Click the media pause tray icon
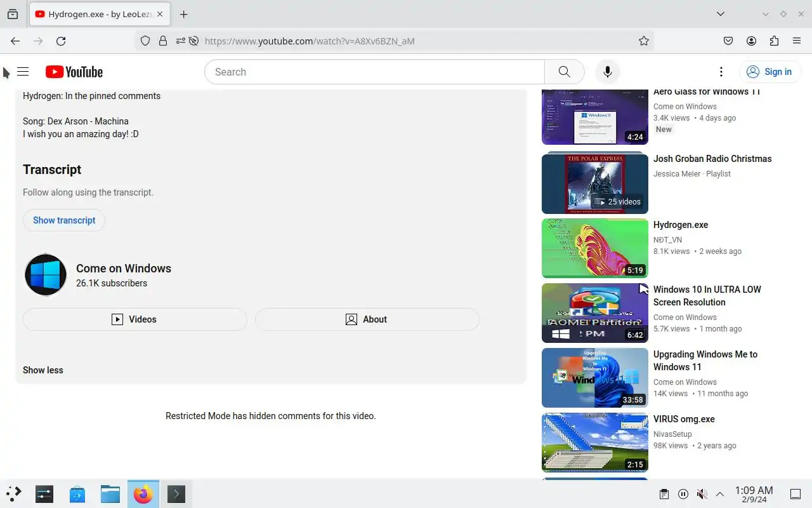The image size is (812, 508). point(683,494)
